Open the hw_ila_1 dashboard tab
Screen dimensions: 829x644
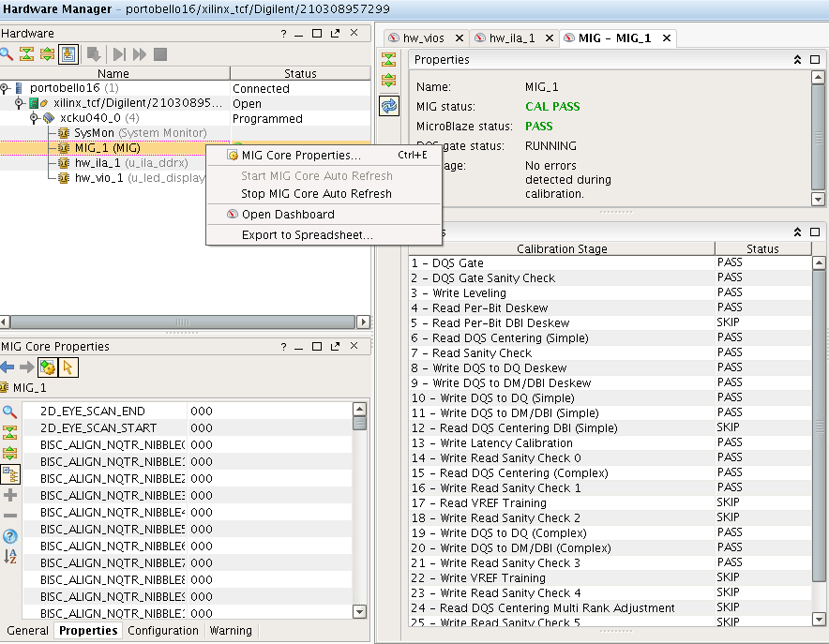point(513,38)
